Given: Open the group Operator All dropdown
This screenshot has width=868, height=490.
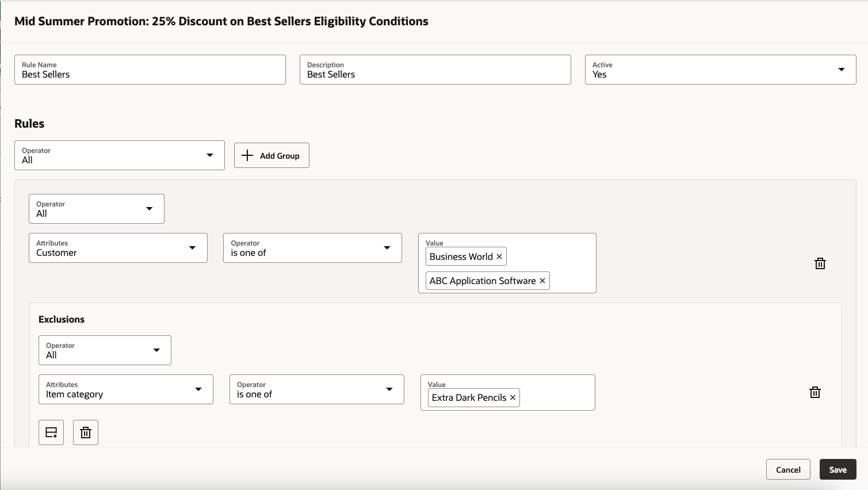Looking at the screenshot, I should tap(96, 209).
